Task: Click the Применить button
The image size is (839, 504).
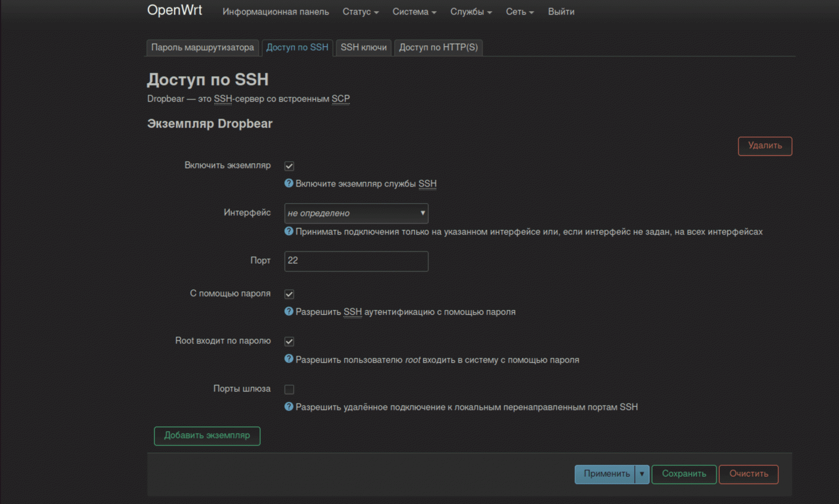Action: 606,474
